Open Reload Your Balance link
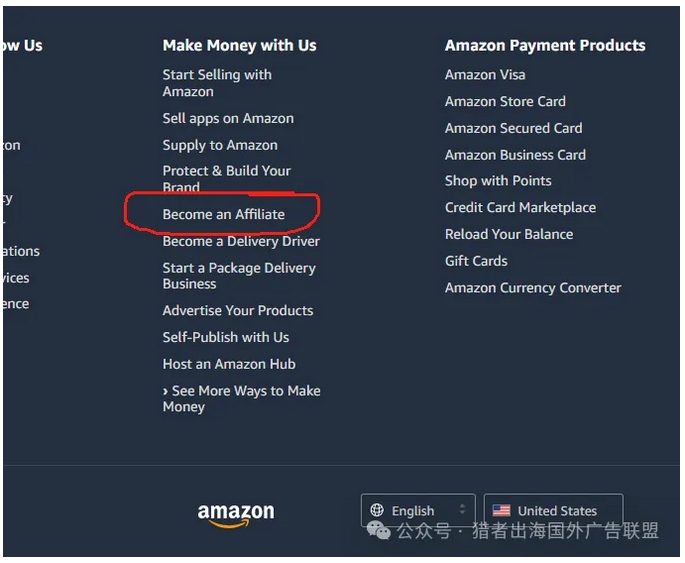The width and height of the screenshot is (685, 563). [509, 234]
